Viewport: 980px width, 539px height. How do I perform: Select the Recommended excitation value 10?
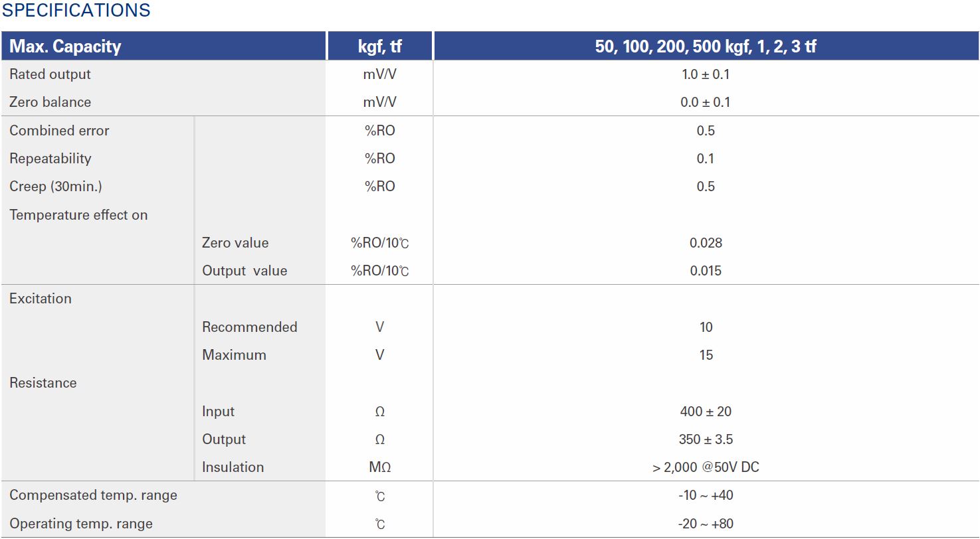tap(706, 327)
